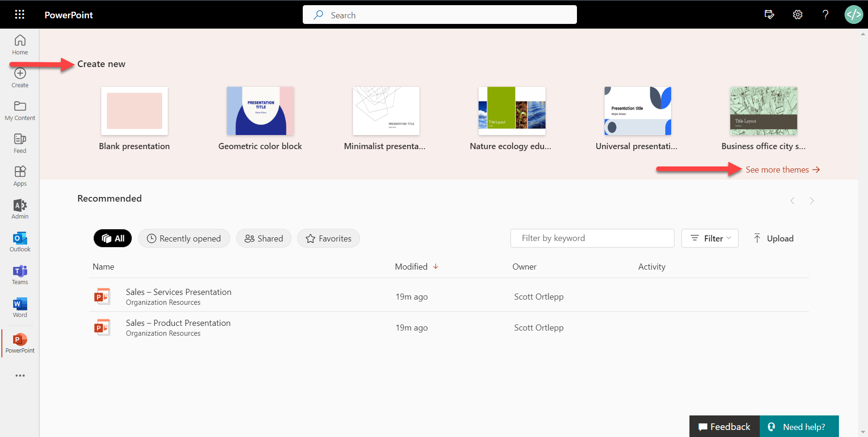This screenshot has height=437, width=868.
Task: Open the Create icon in the sidebar
Action: click(x=20, y=77)
